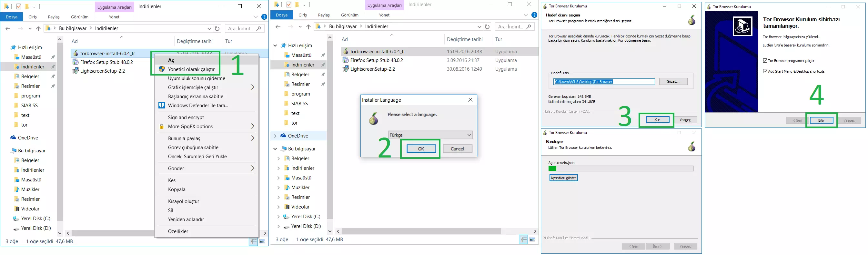Switch to large icons view in right Explorer status bar

532,240
